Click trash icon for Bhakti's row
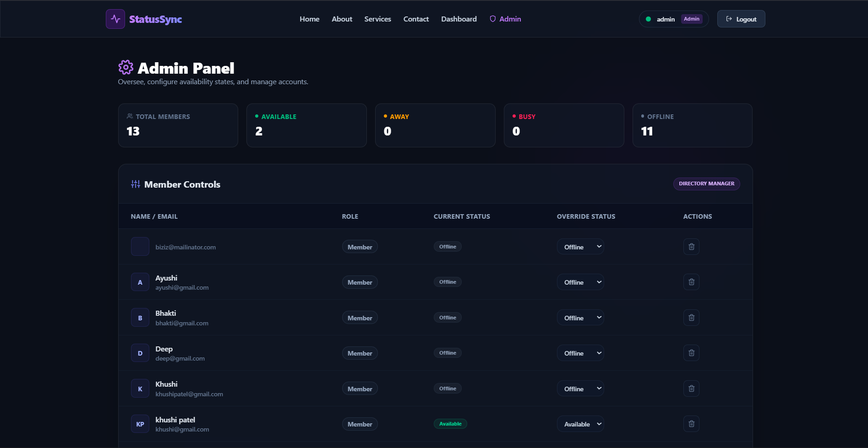 [691, 318]
